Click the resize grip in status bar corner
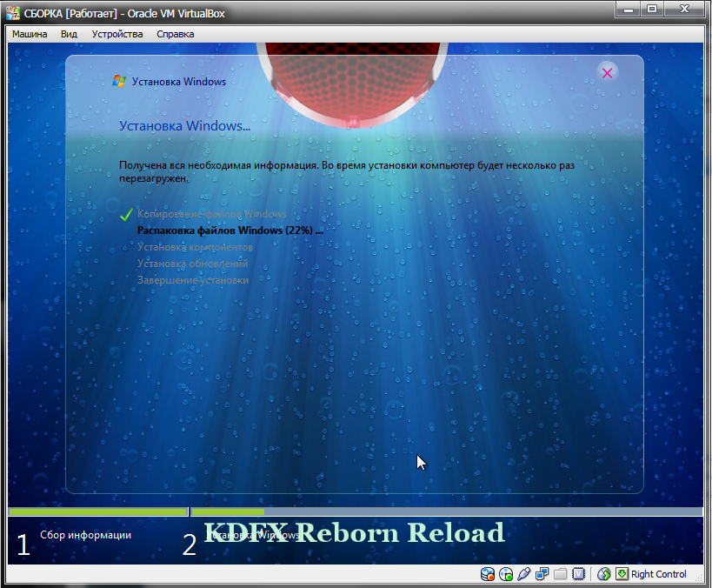 699,578
